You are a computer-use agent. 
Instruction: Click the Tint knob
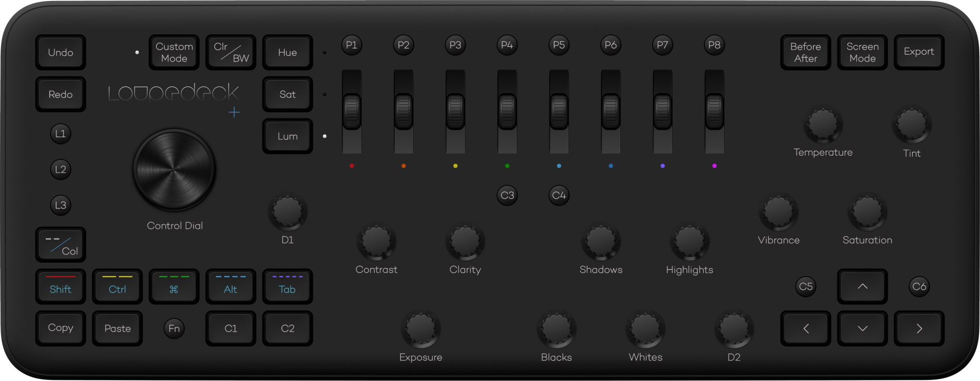click(x=911, y=124)
